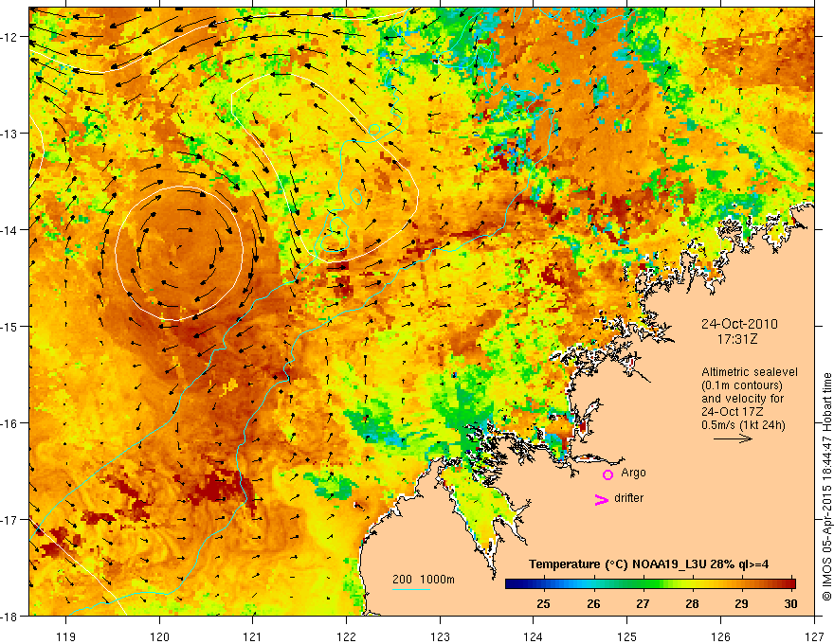Click the colorbar tick label 30
The width and height of the screenshot is (834, 644).
pyautogui.click(x=790, y=603)
